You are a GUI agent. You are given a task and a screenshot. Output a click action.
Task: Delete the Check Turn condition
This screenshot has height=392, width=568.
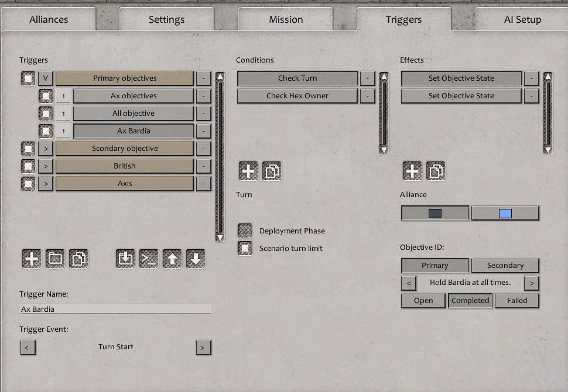(x=367, y=78)
